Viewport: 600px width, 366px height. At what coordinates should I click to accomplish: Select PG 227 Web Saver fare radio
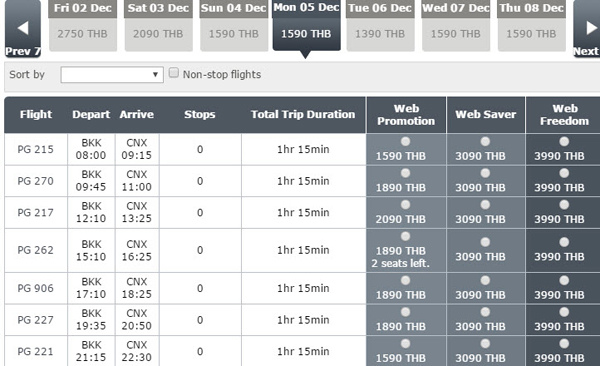pos(485,312)
